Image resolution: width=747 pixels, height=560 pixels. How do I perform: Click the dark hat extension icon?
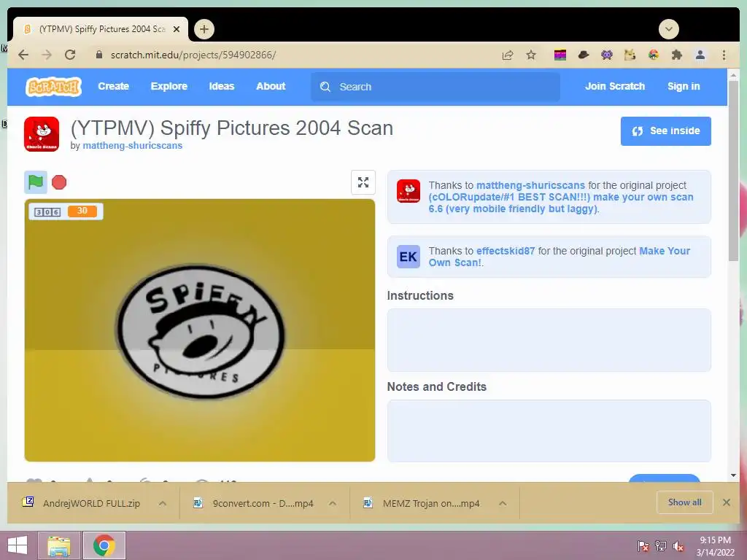coord(584,55)
